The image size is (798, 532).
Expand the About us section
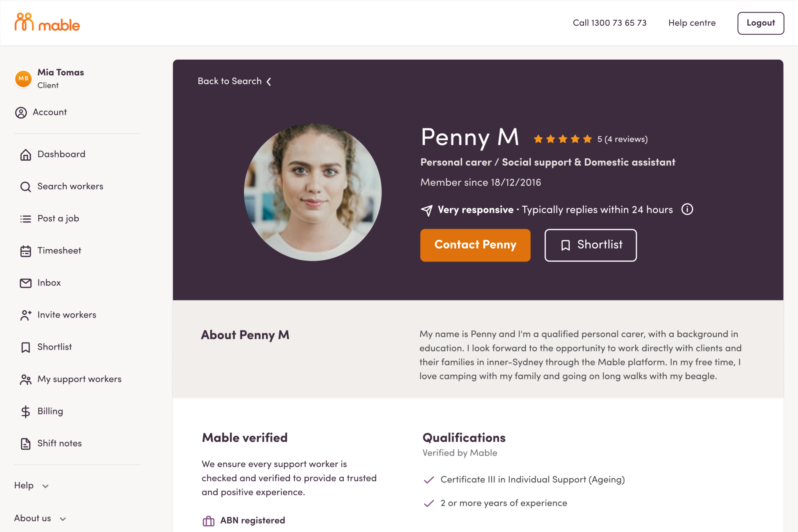(x=40, y=518)
